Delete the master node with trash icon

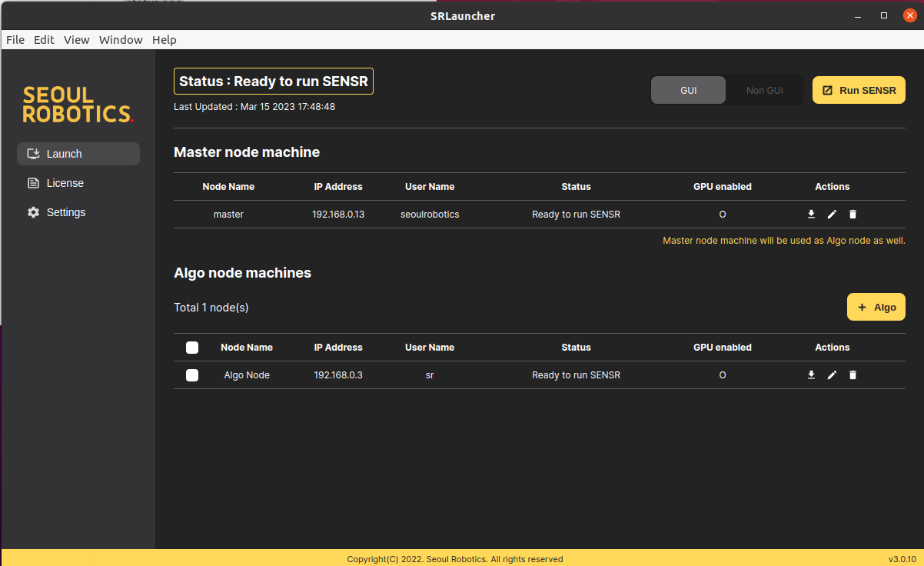click(853, 215)
